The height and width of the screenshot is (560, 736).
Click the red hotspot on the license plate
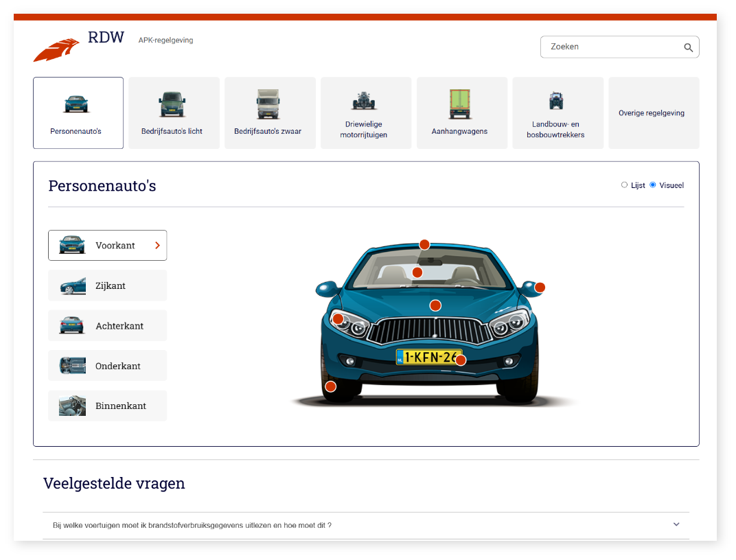(x=461, y=360)
